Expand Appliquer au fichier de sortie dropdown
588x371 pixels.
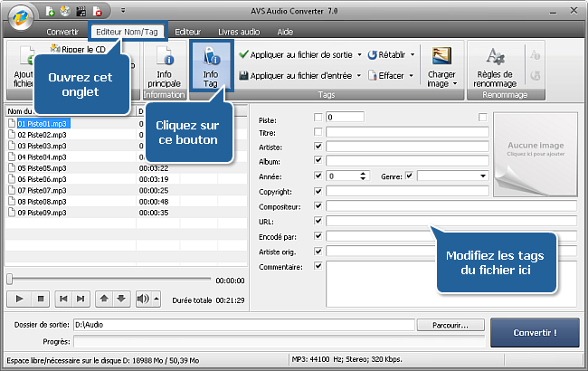[x=359, y=55]
